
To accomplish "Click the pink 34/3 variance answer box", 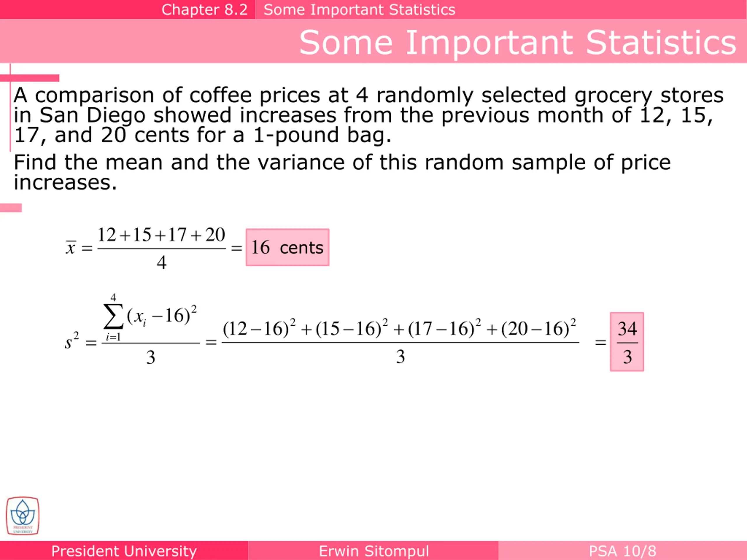I will [x=627, y=342].
